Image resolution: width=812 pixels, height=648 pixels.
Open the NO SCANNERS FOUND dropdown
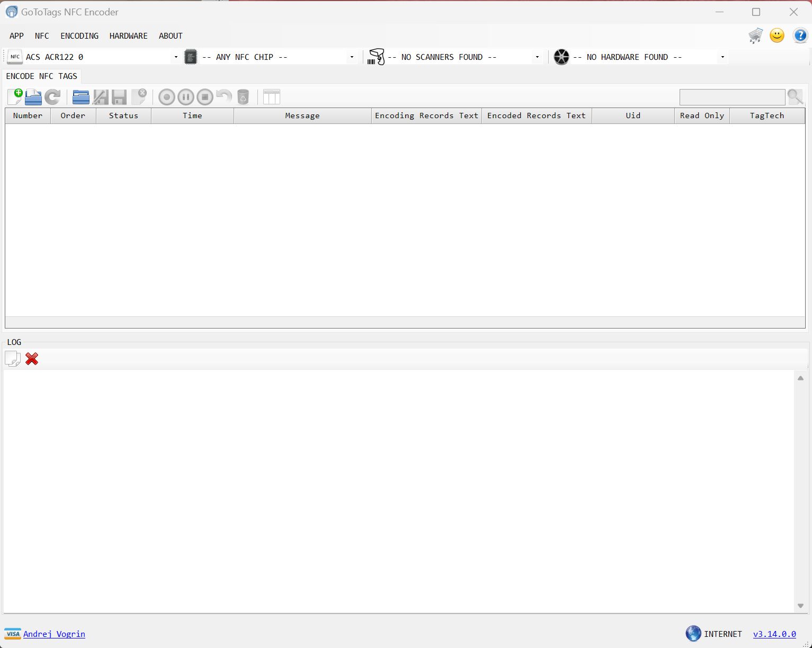537,57
